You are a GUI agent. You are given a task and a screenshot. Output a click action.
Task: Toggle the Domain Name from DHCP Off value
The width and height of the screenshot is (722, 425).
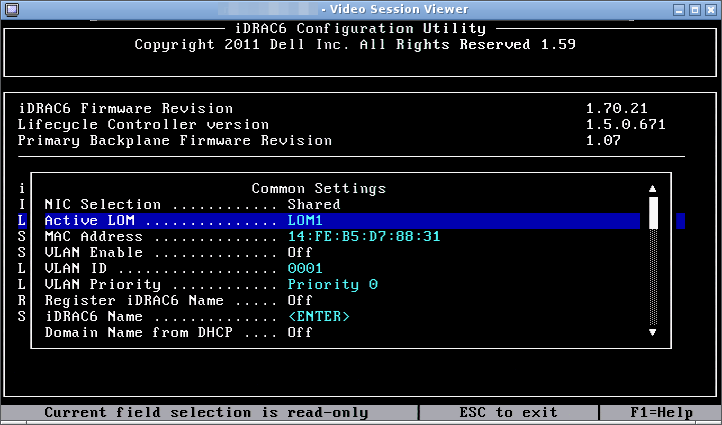(300, 332)
